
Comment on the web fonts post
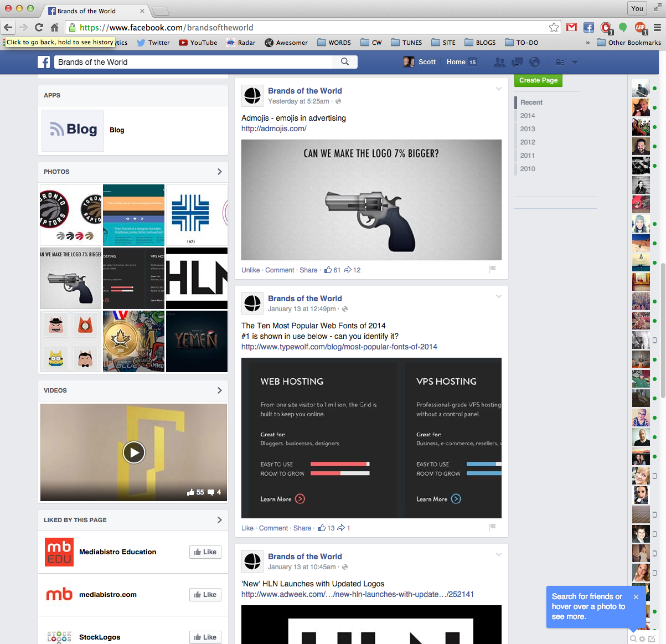pos(273,528)
